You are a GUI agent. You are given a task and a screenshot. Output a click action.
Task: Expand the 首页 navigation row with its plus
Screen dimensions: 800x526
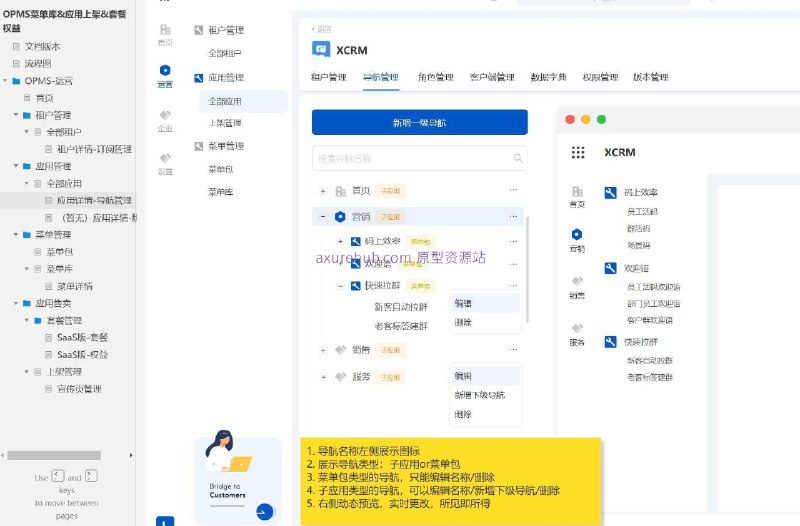pos(323,191)
